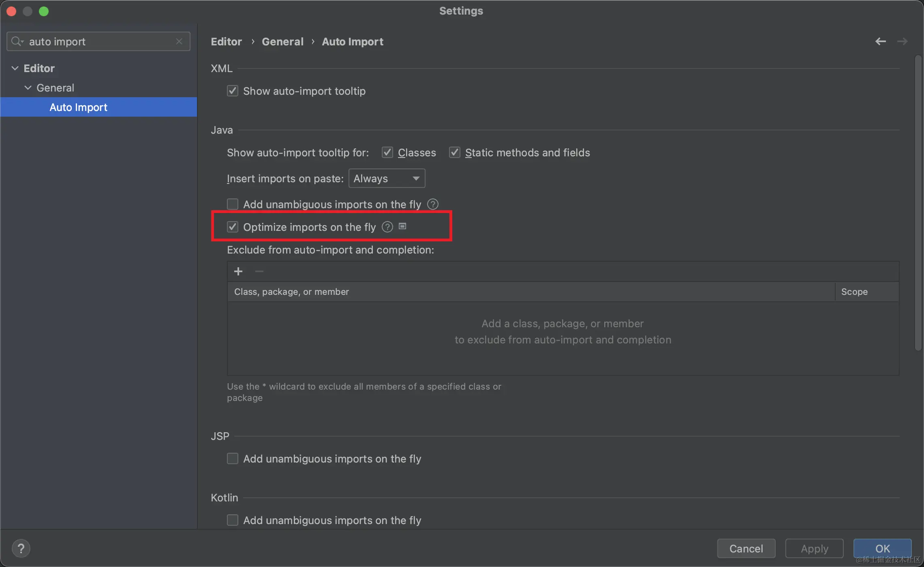Click the back navigation arrow

(x=880, y=41)
